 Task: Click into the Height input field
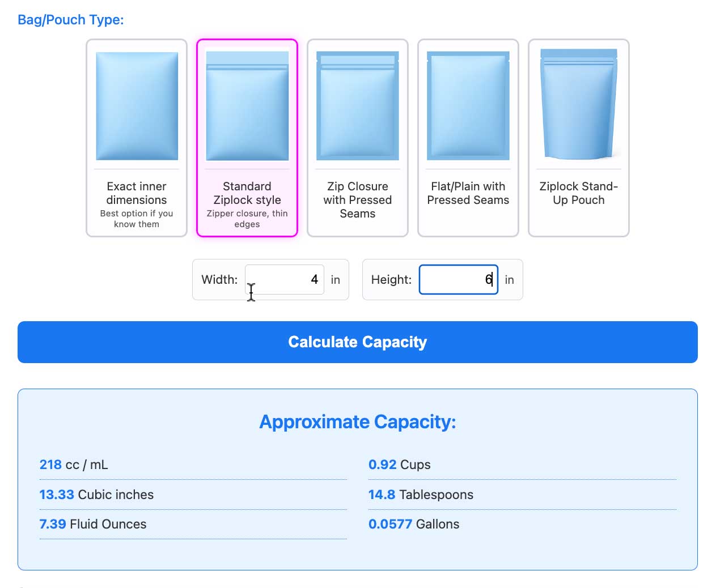[458, 280]
